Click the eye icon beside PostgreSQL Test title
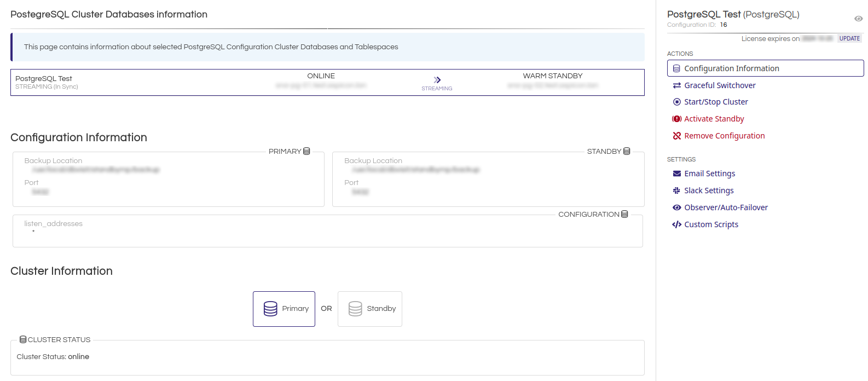Viewport: 868px width, 381px height. pos(858,19)
